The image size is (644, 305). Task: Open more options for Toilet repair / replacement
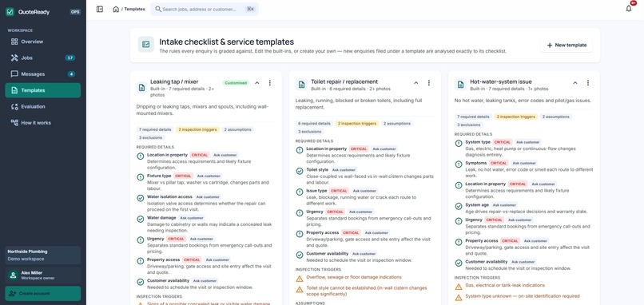tap(429, 83)
